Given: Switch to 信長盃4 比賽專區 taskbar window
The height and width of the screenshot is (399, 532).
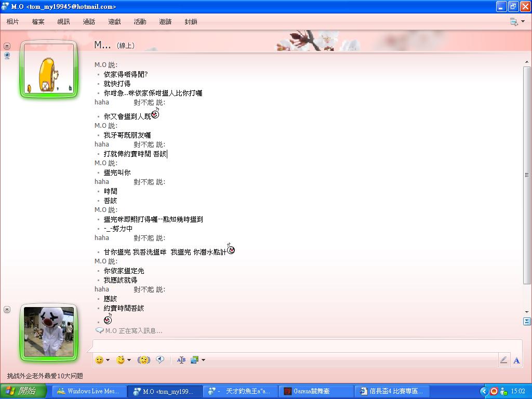Looking at the screenshot, I should [392, 391].
